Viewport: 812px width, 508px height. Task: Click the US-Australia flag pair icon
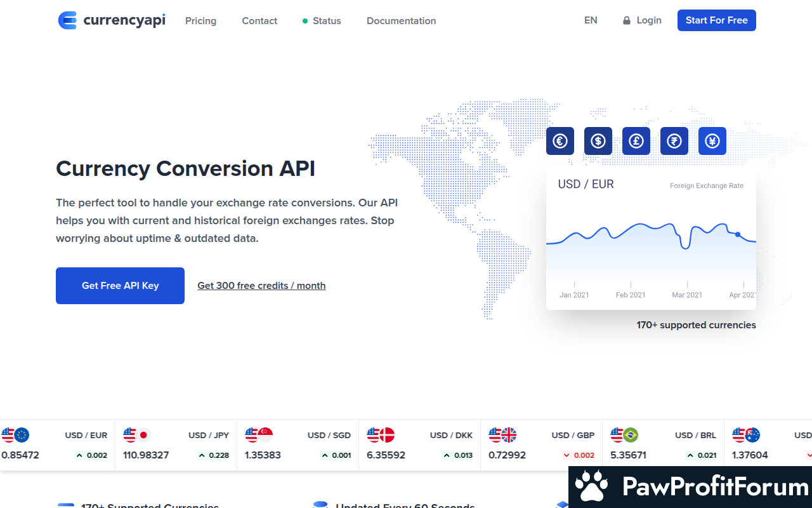(746, 435)
